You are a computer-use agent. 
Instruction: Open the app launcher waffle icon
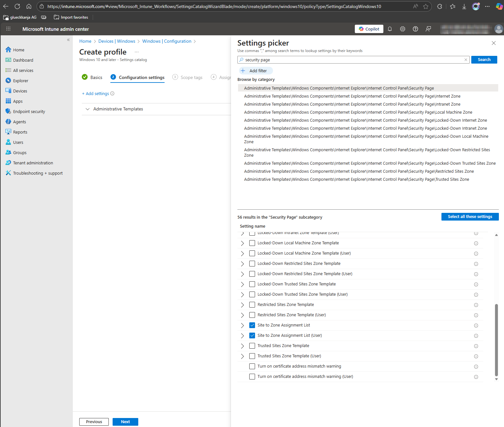tap(8, 29)
